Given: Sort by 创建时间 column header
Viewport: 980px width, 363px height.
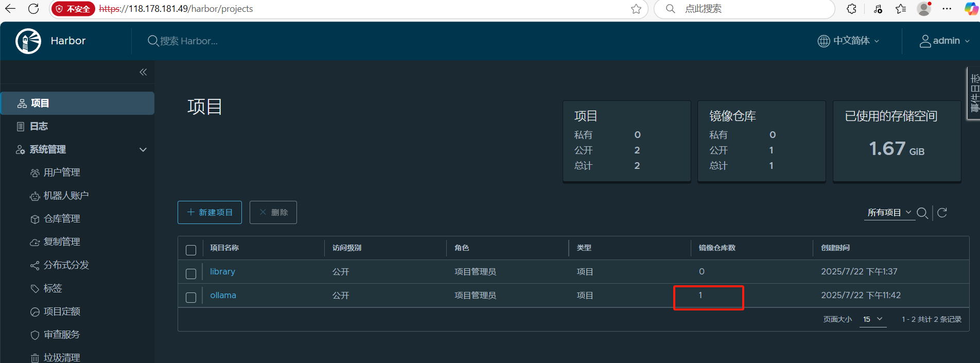Looking at the screenshot, I should pos(835,248).
